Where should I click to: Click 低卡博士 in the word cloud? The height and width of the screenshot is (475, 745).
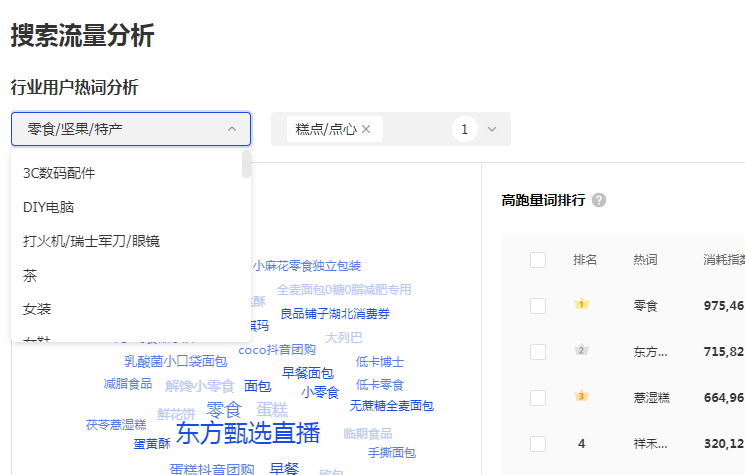(x=380, y=362)
